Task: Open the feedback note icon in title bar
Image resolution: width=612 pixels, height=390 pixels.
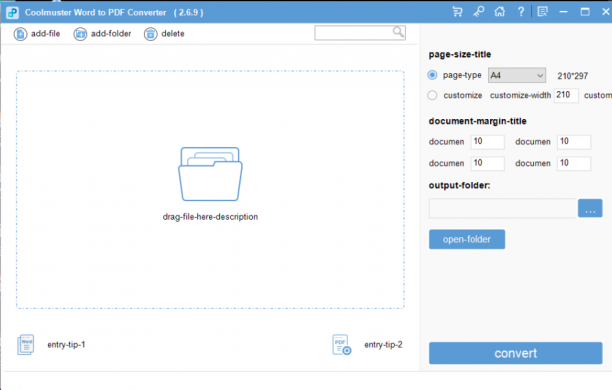Action: point(543,12)
